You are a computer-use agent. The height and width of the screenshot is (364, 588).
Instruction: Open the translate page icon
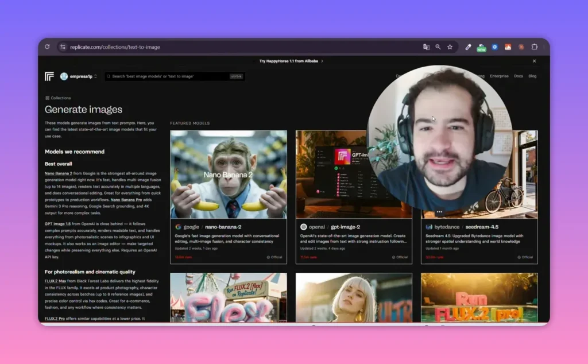(426, 47)
